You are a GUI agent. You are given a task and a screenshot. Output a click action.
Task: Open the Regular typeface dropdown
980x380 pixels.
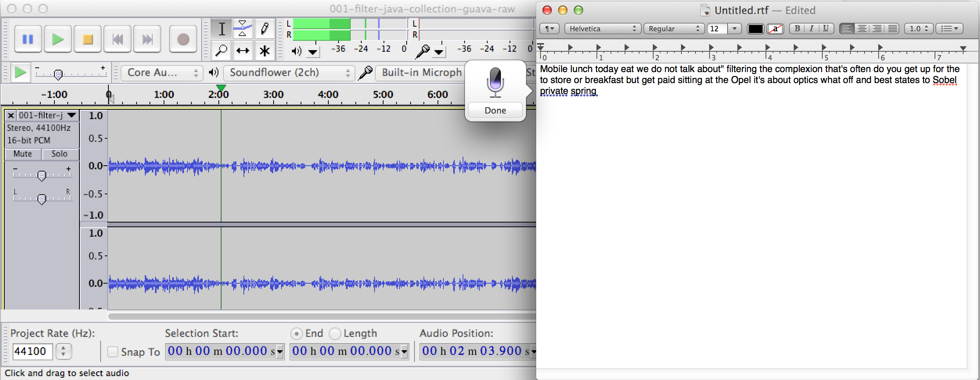click(674, 29)
